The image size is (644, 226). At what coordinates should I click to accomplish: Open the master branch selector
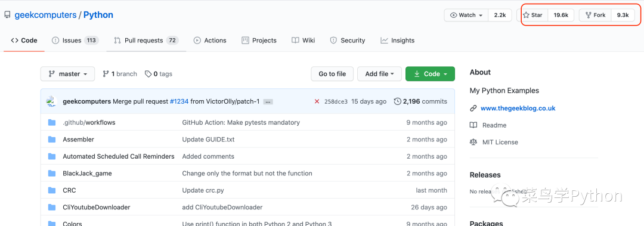(x=68, y=74)
